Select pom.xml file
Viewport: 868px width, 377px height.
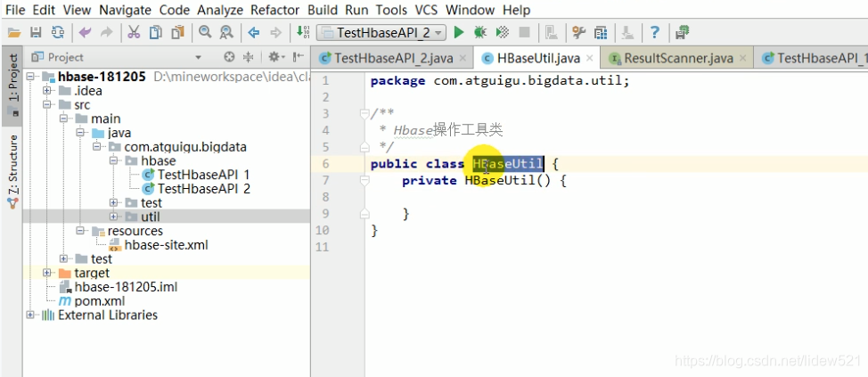click(92, 301)
